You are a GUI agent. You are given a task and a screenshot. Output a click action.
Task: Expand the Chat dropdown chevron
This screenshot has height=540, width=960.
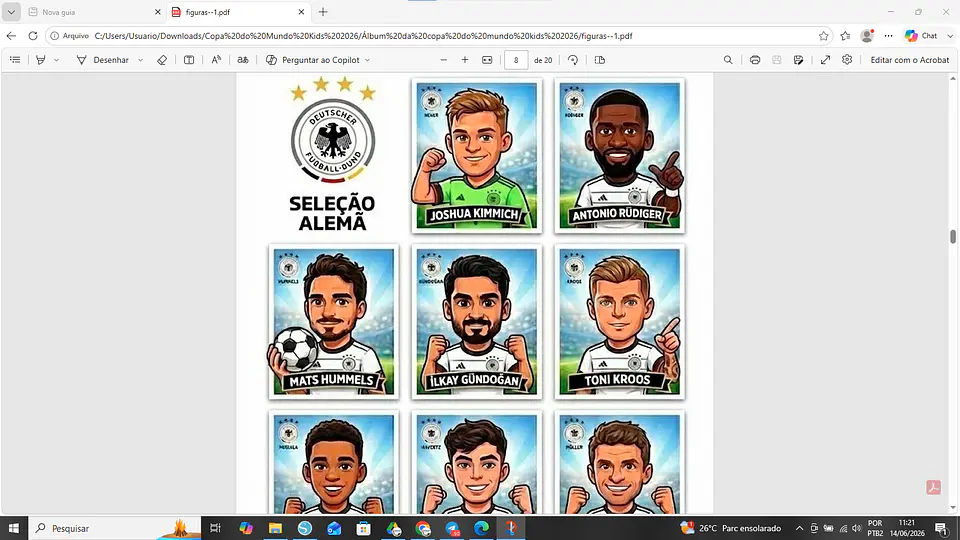pos(950,36)
